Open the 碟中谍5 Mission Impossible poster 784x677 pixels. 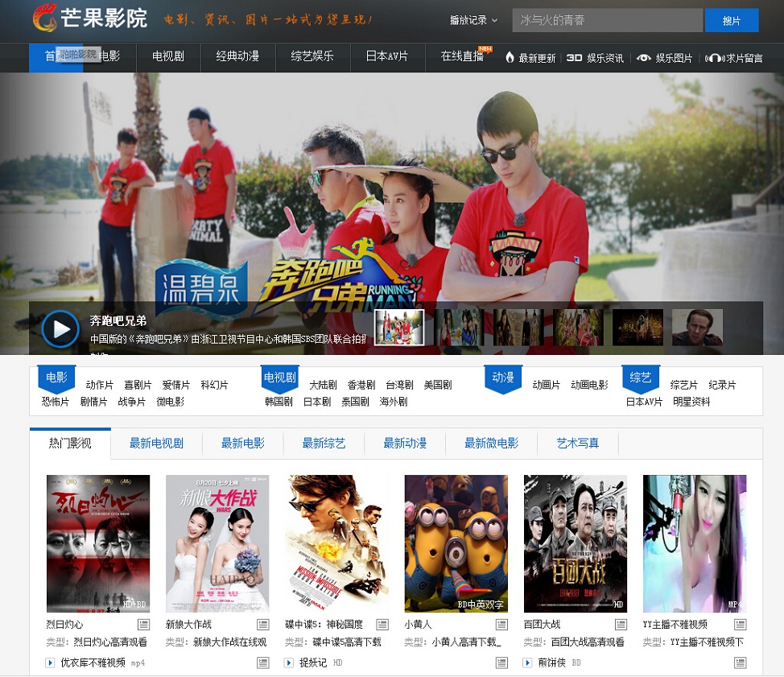point(336,543)
